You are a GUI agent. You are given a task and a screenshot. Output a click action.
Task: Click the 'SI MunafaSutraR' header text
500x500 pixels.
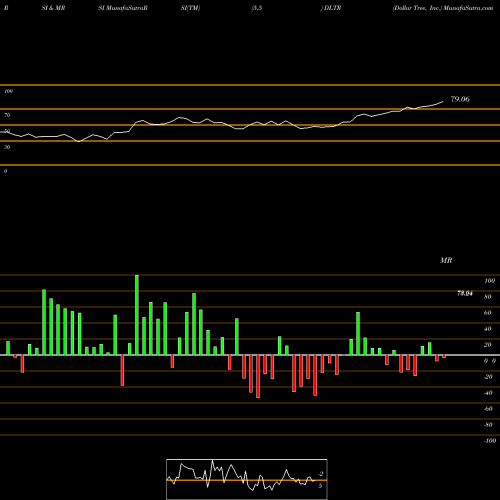[x=123, y=8]
